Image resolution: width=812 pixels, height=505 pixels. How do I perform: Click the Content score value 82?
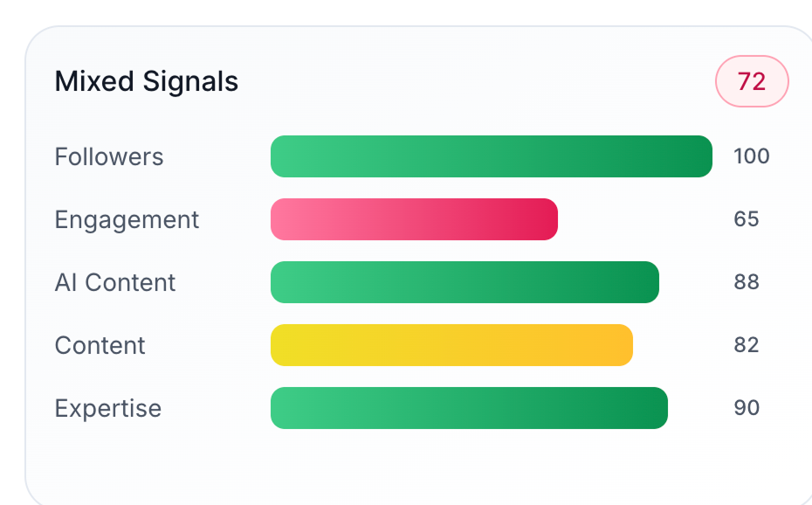click(x=747, y=345)
